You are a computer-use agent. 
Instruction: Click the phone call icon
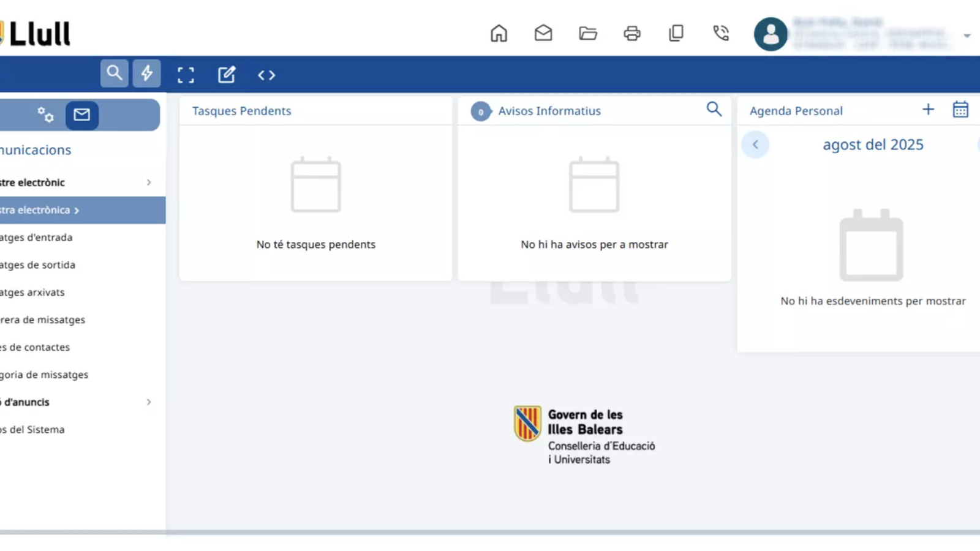[721, 33]
